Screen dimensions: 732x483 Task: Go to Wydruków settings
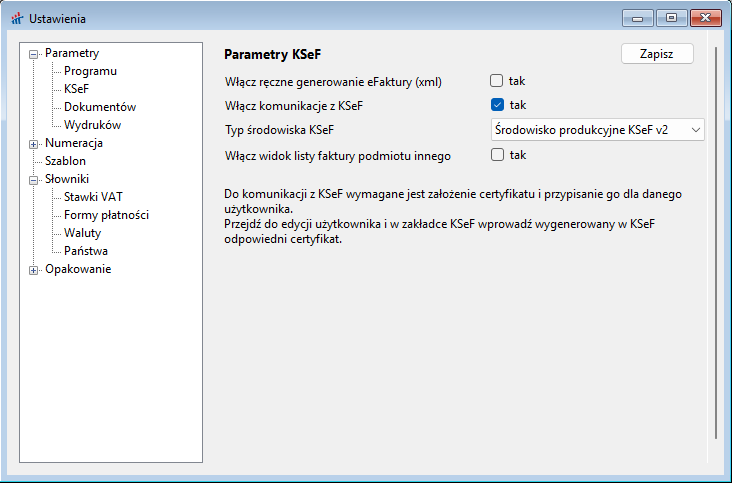click(92, 125)
